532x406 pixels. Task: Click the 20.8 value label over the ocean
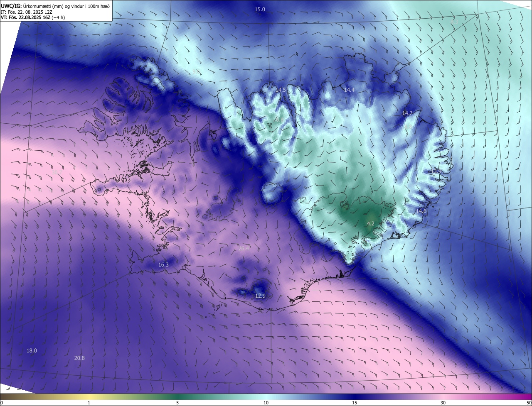pos(79,358)
